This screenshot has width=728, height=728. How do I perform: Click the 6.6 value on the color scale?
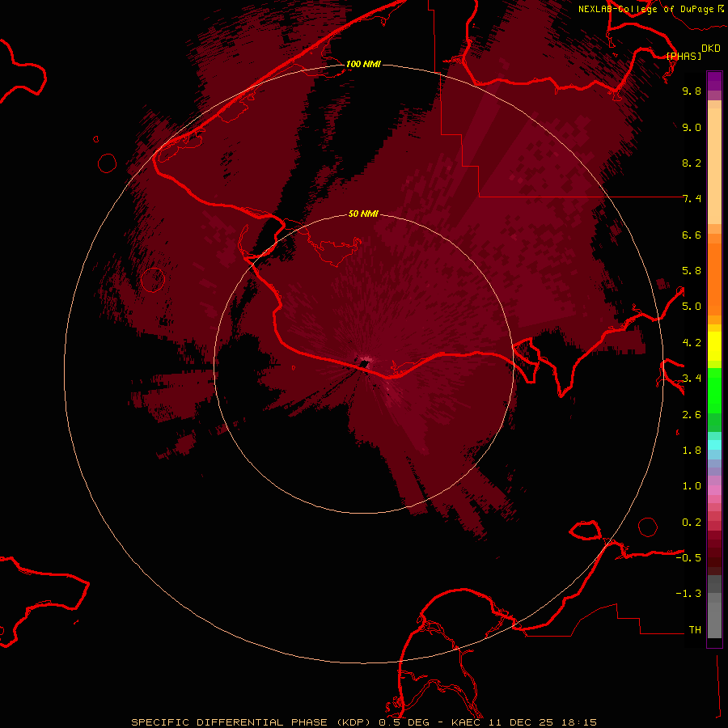[692, 235]
